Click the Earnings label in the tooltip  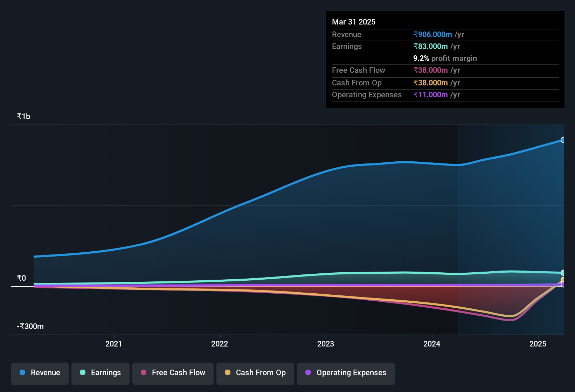347,46
